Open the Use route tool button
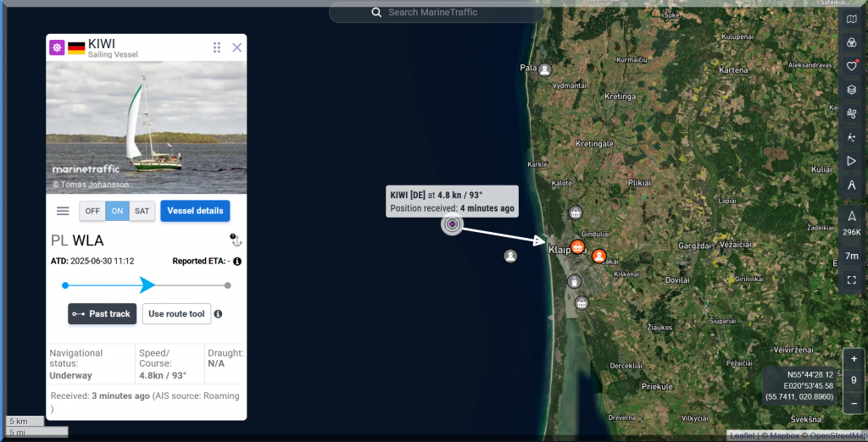This screenshot has width=868, height=442. 176,314
